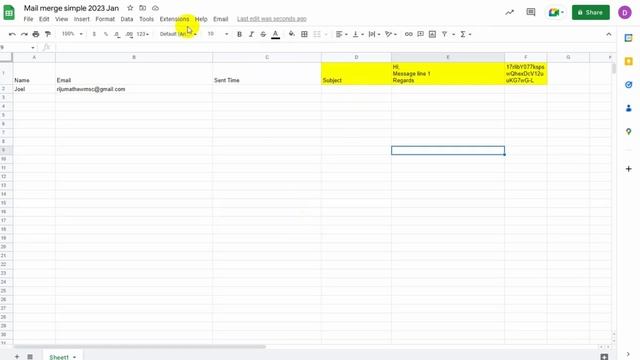Click the Create a filter icon
Image resolution: width=640 pixels, height=360 pixels.
[x=444, y=34]
